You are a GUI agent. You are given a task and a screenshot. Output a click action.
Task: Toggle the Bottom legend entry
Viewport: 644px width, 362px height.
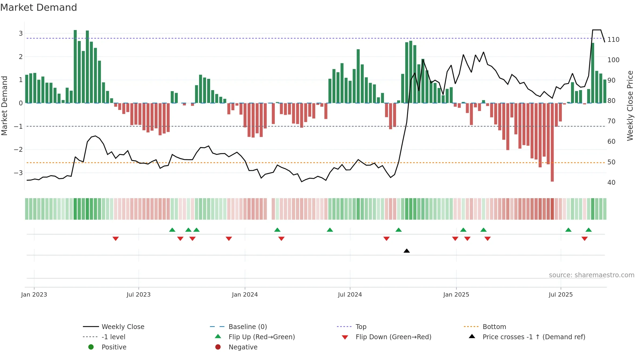(485, 327)
